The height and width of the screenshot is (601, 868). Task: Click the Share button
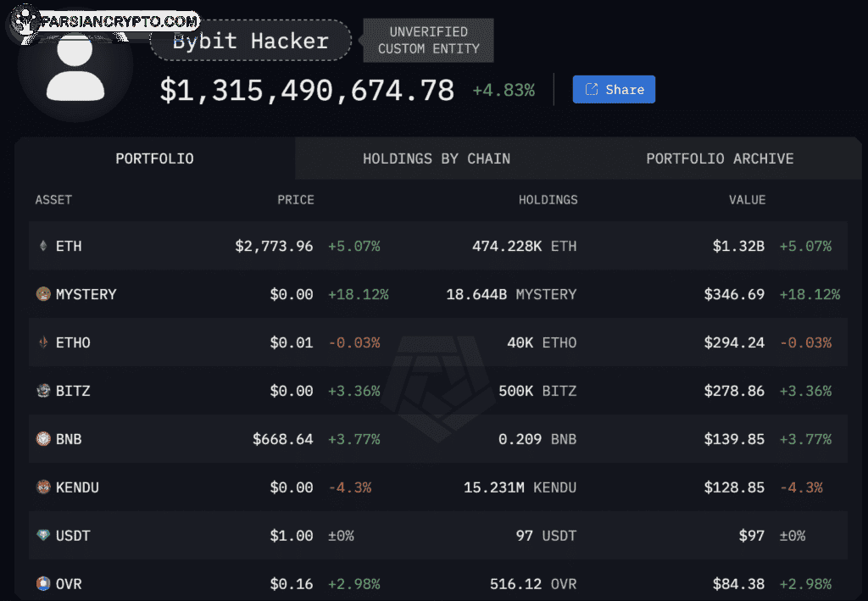pyautogui.click(x=614, y=89)
